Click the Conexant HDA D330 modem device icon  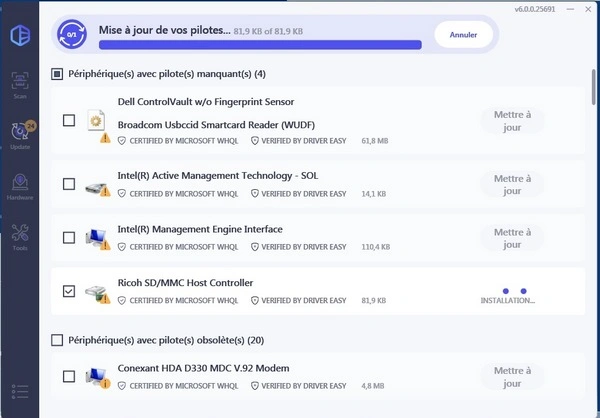97,377
